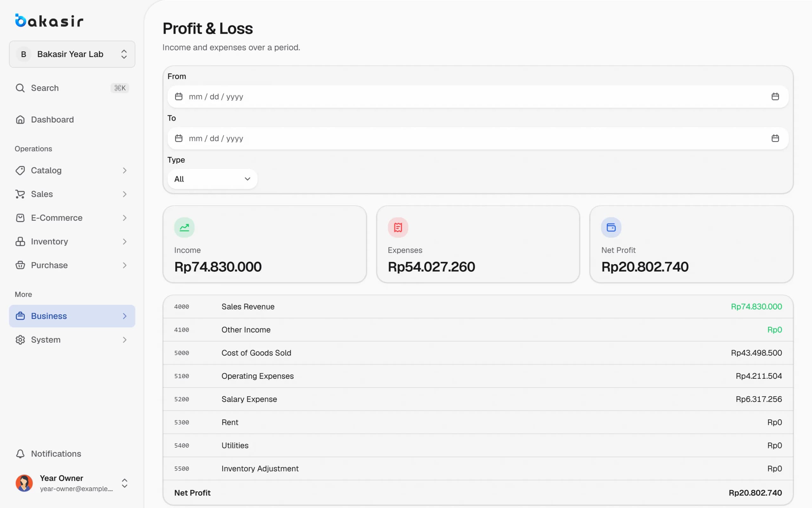Click the red Expenses receipt icon

pyautogui.click(x=398, y=227)
